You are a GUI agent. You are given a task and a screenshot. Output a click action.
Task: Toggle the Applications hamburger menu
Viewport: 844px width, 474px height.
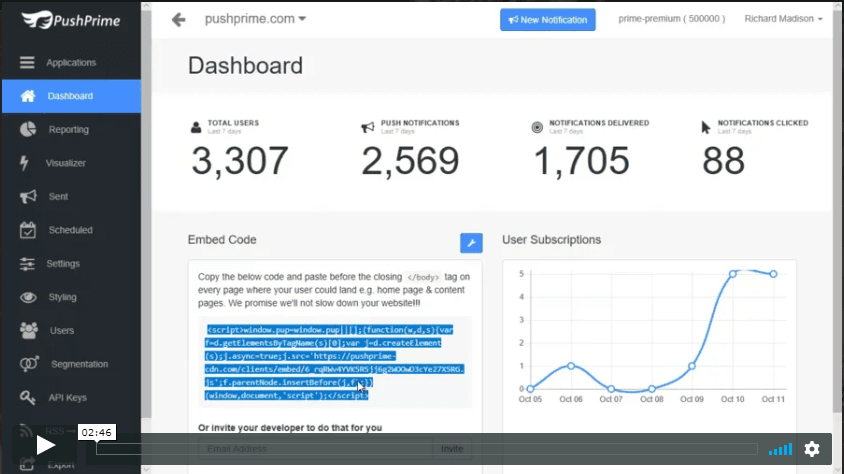coord(28,62)
